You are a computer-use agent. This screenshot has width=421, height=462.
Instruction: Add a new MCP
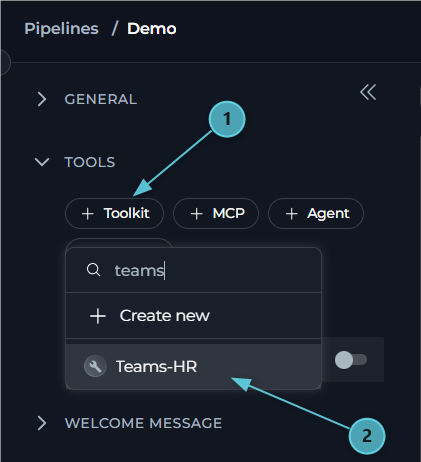pos(216,213)
